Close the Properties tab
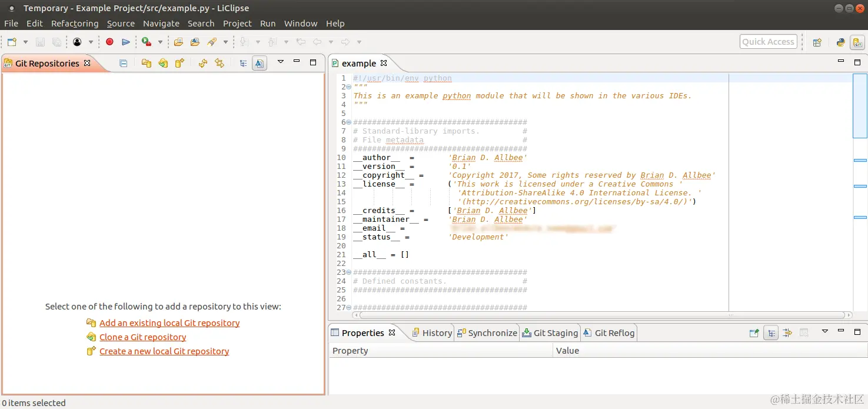This screenshot has height=409, width=868. click(x=392, y=332)
